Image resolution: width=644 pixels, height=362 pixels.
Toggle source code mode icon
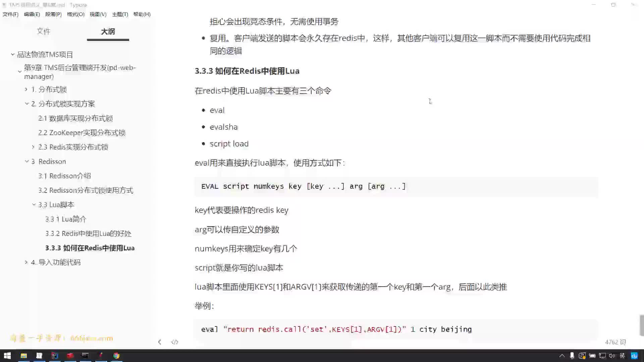[174, 342]
